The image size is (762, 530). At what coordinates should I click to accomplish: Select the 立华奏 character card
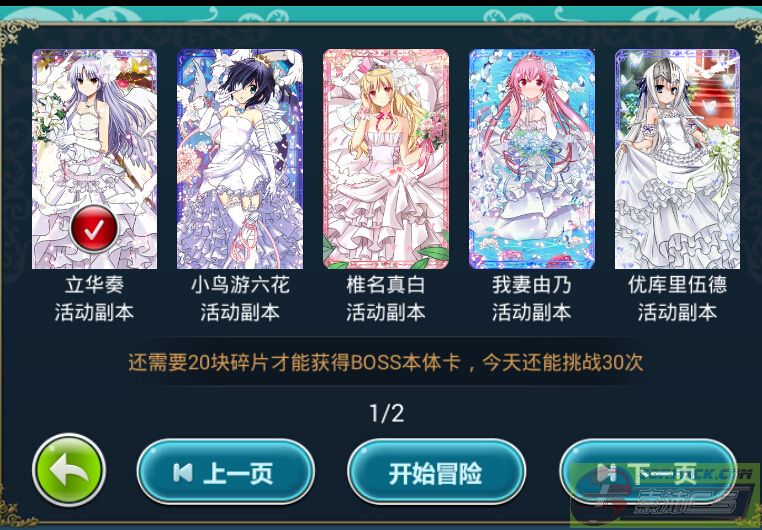pos(94,159)
